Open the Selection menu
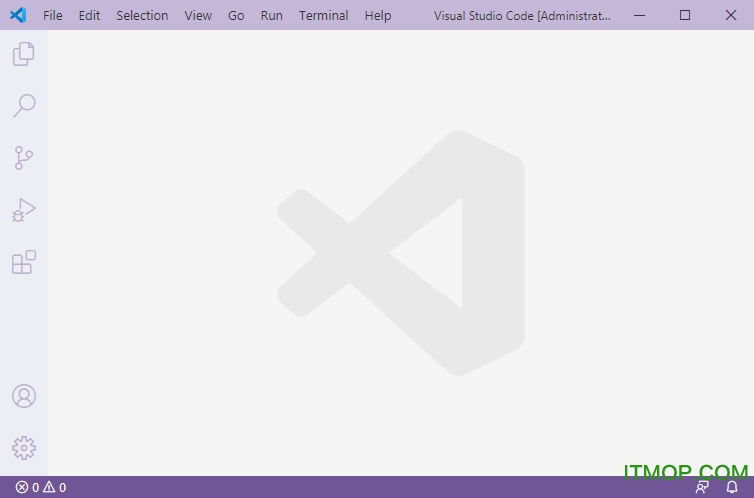Image resolution: width=754 pixels, height=498 pixels. pos(142,15)
